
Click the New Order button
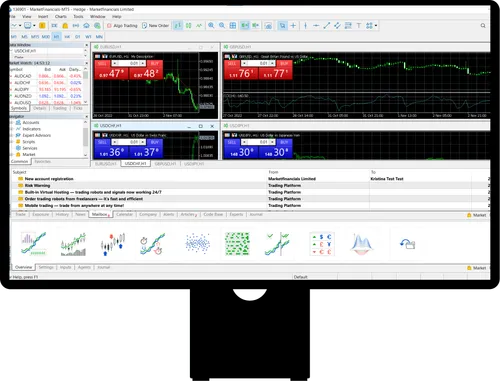(155, 26)
